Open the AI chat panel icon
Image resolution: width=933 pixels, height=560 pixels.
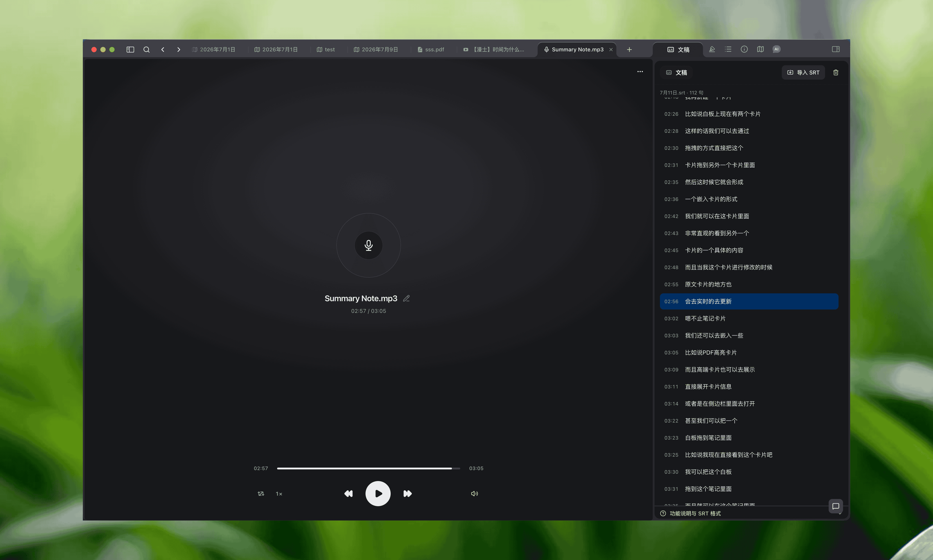coord(776,49)
